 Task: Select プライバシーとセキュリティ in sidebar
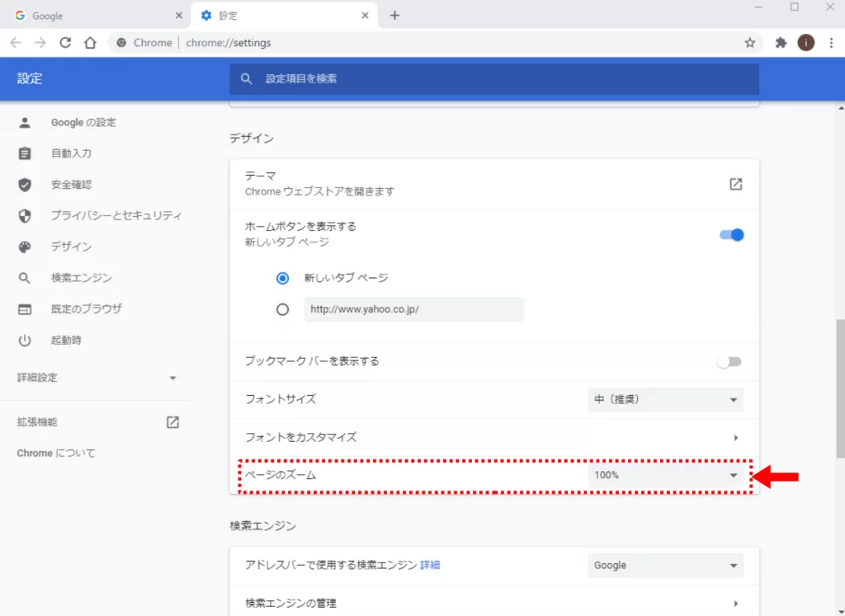(x=116, y=215)
